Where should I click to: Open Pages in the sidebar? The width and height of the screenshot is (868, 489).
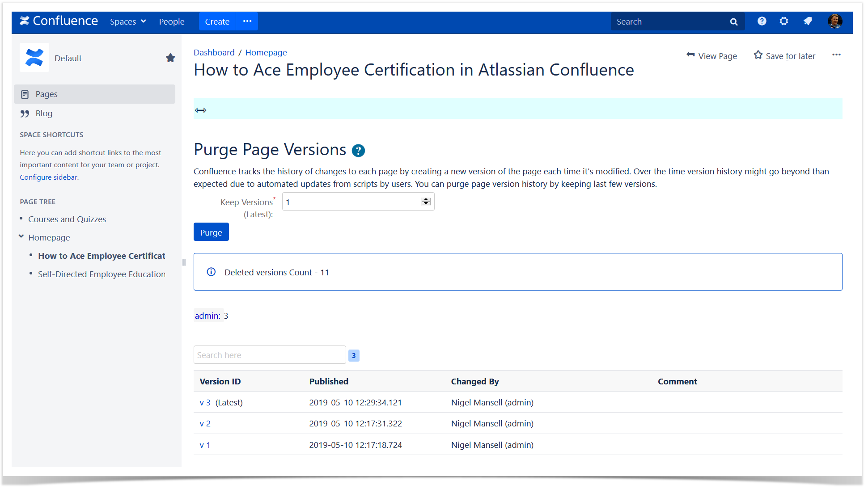94,94
